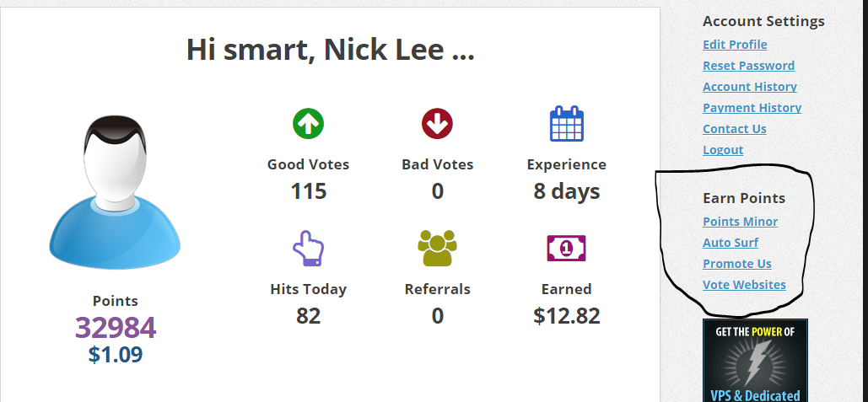The width and height of the screenshot is (868, 402).
Task: View Account History page
Action: 749,87
